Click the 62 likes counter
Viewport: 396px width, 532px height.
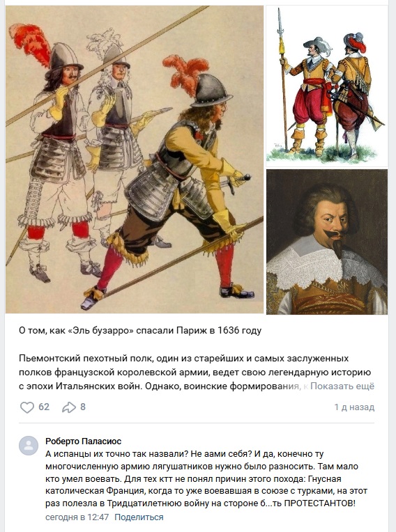44,407
